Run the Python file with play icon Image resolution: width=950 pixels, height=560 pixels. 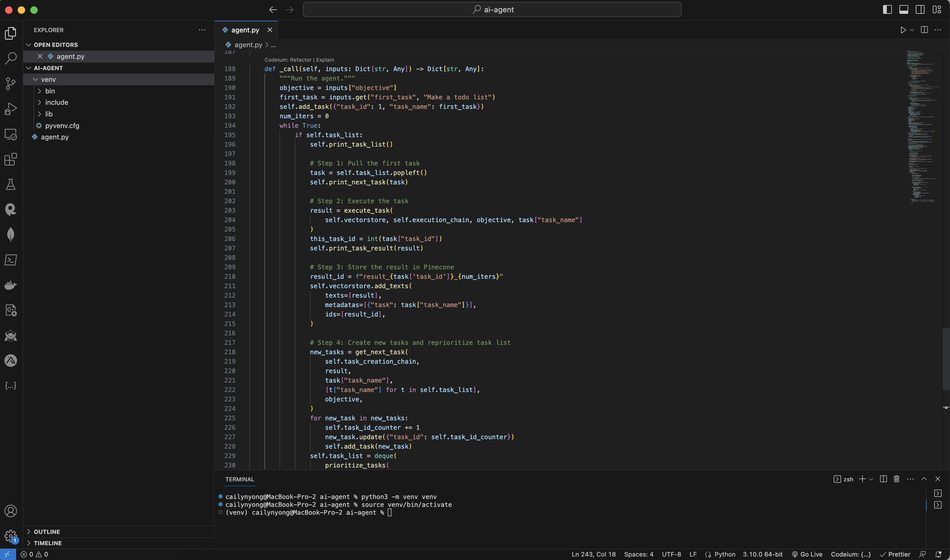point(903,30)
